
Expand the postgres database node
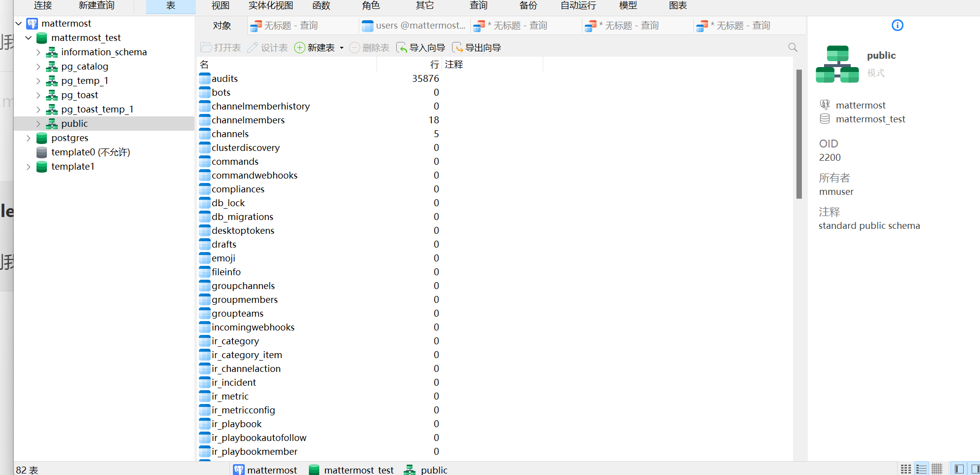[x=29, y=138]
